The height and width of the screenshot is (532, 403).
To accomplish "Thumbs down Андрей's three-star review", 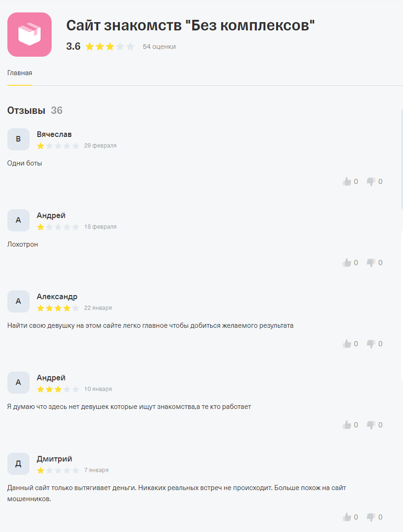I will click(x=371, y=425).
